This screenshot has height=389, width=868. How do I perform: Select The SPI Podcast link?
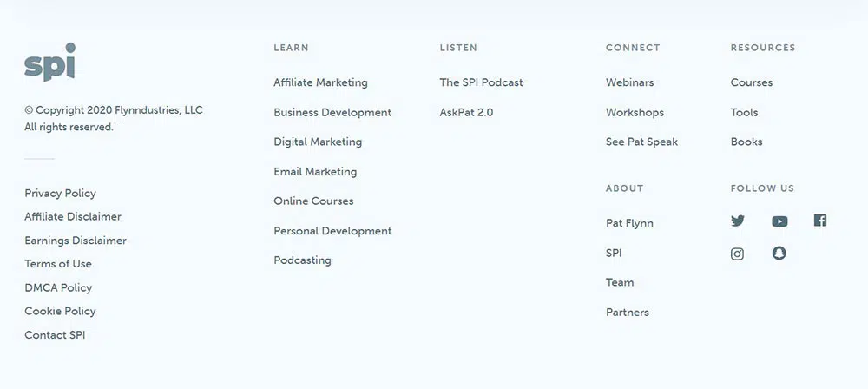(x=481, y=82)
